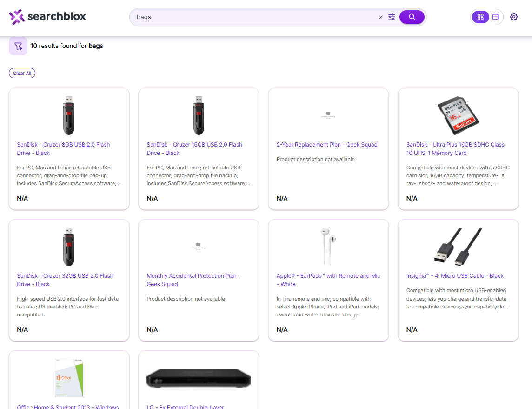Screen dimensions: 532x409
Task: Click the Micro USB cable product image
Action: pos(458,247)
